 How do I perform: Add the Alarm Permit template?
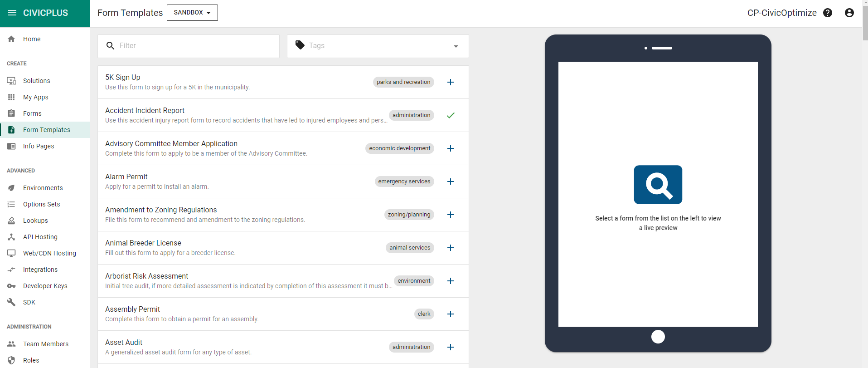tap(451, 182)
